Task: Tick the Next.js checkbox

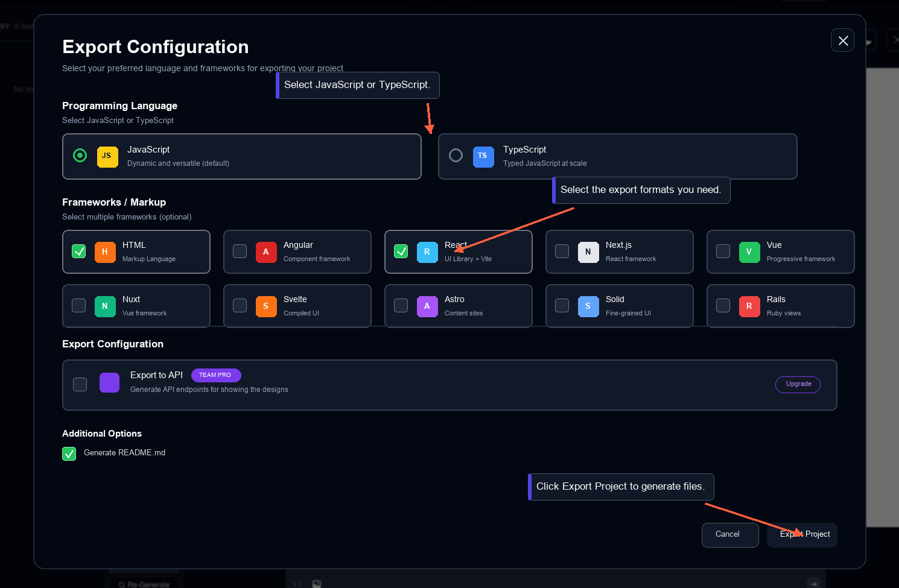Action: (562, 251)
